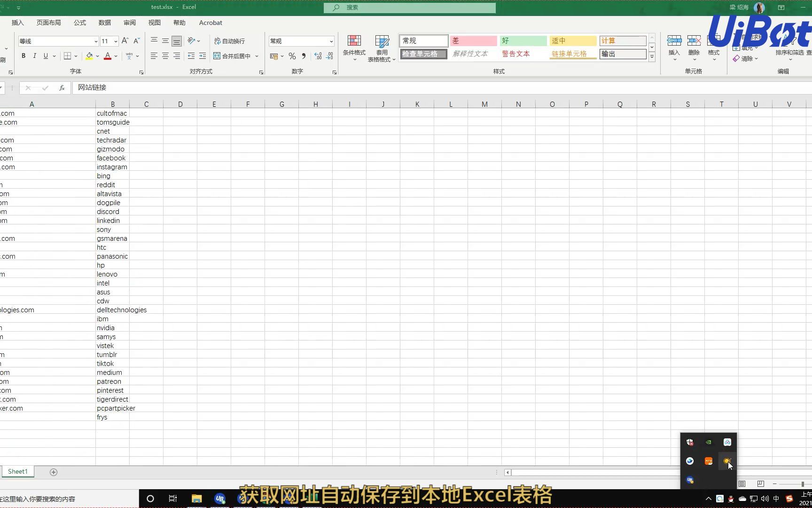The image size is (812, 508).
Task: Open the 审阅 tab
Action: click(130, 23)
